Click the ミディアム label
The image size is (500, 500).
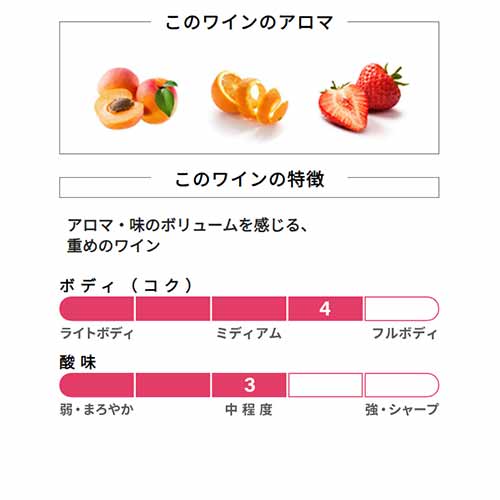(x=249, y=333)
